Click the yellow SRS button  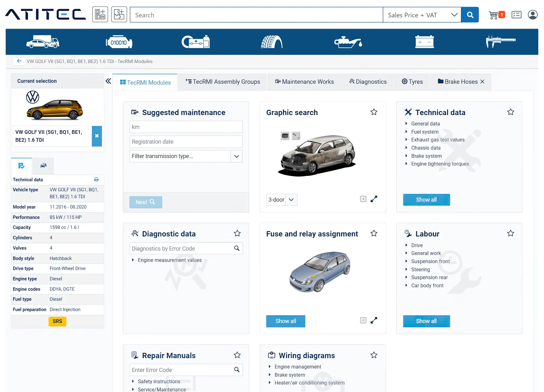click(x=57, y=321)
